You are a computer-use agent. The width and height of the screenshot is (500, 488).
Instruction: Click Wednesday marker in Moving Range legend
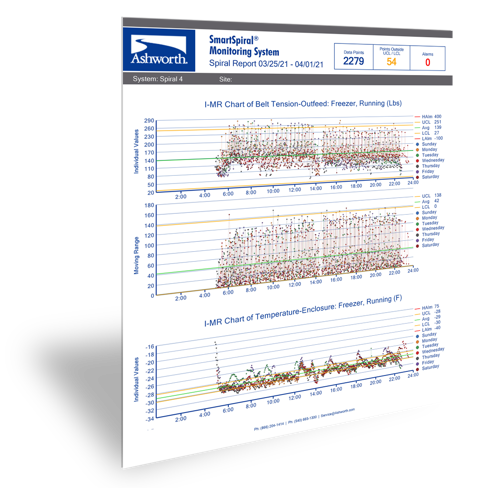[x=417, y=229]
